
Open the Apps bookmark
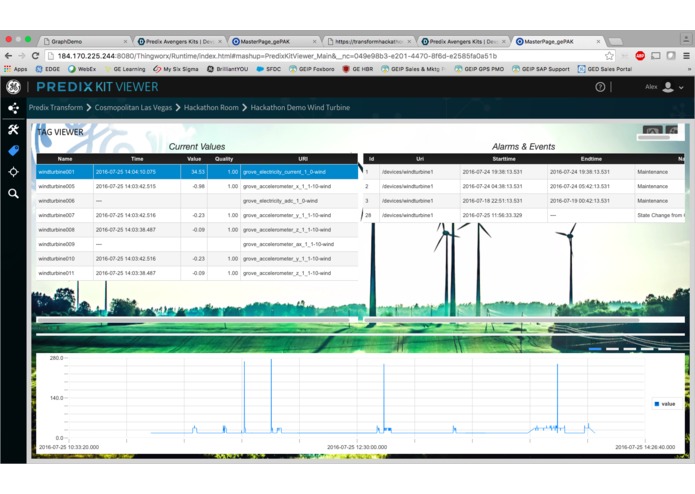[x=16, y=69]
